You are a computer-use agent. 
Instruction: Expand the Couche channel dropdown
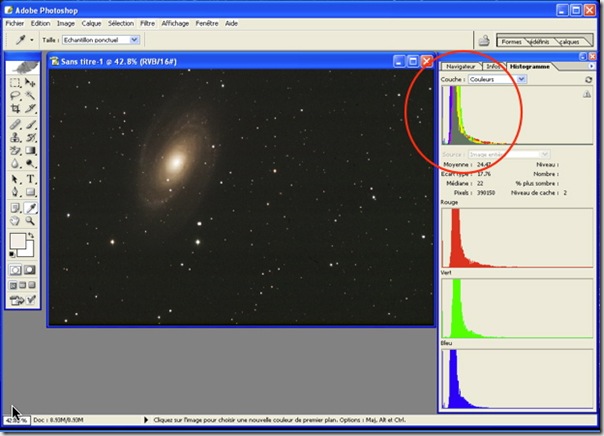click(522, 79)
